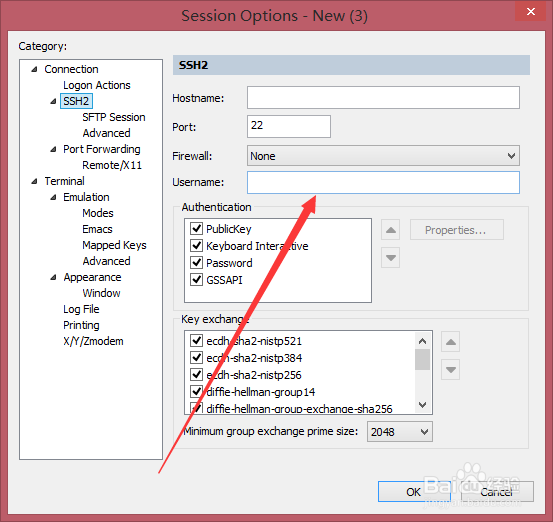Collapse the Port Forwarding tree node
The width and height of the screenshot is (553, 522).
(x=53, y=150)
